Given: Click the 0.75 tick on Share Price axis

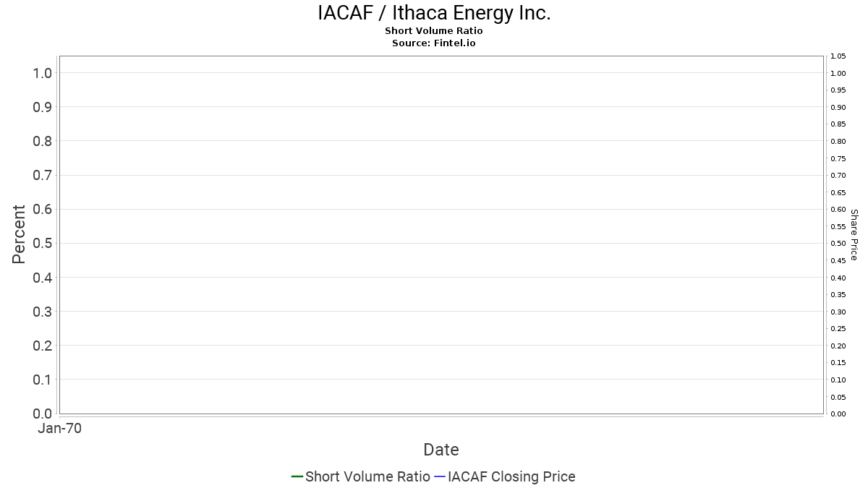Looking at the screenshot, I should [x=838, y=158].
